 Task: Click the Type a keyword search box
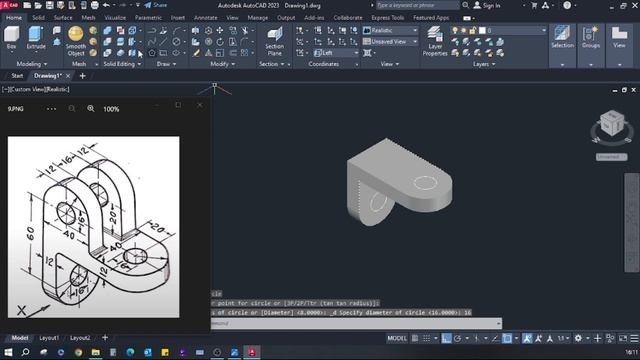(x=418, y=5)
